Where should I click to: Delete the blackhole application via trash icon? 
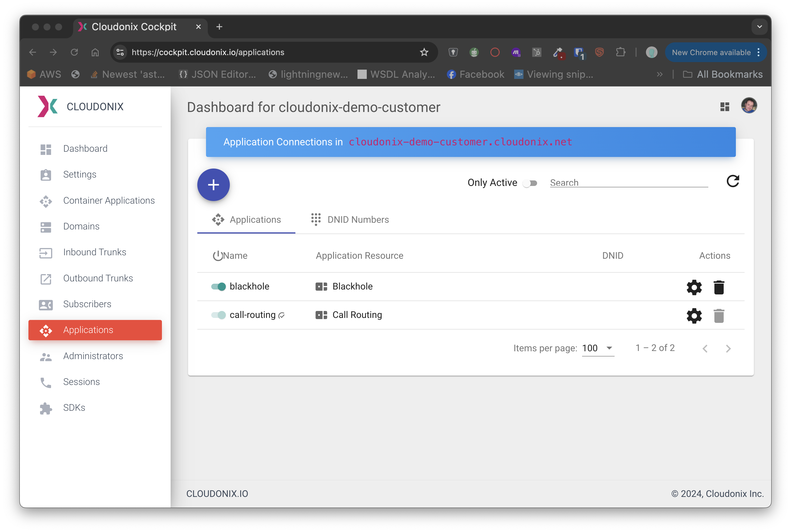click(x=719, y=287)
